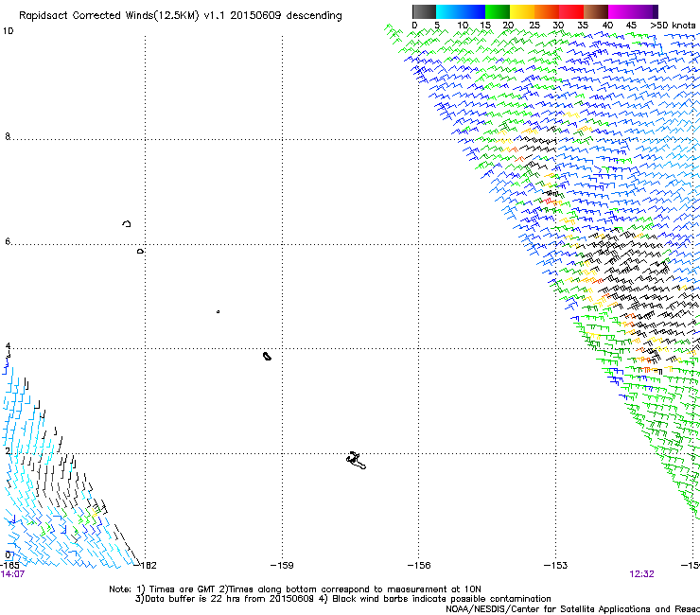
Task: Click the red 30-35 knots color segment
Action: point(571,11)
